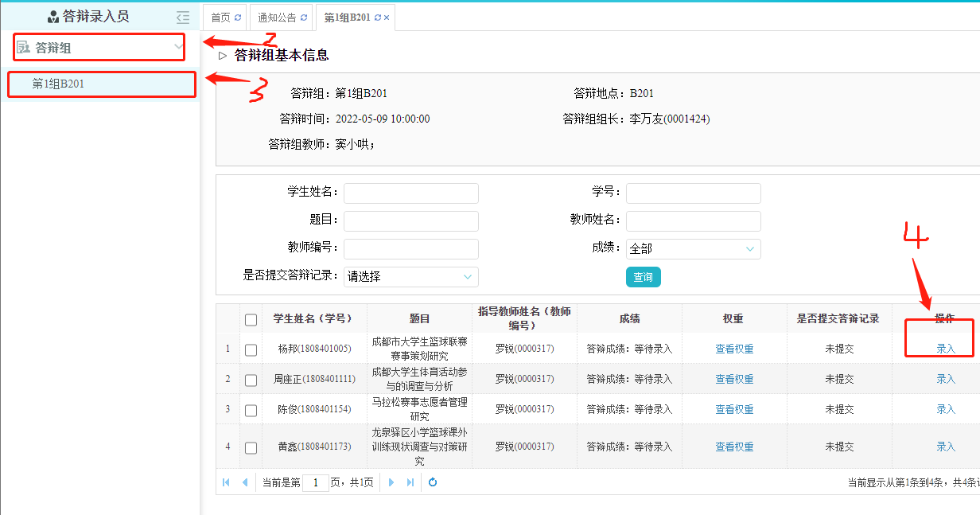Viewport: 980px width, 515px height.
Task: Jump to last page of table
Action: tap(410, 482)
